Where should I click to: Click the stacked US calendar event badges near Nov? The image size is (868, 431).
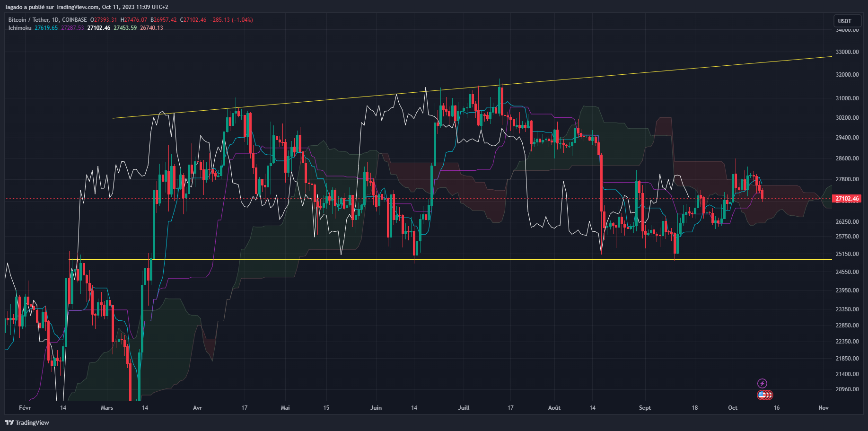coord(766,395)
